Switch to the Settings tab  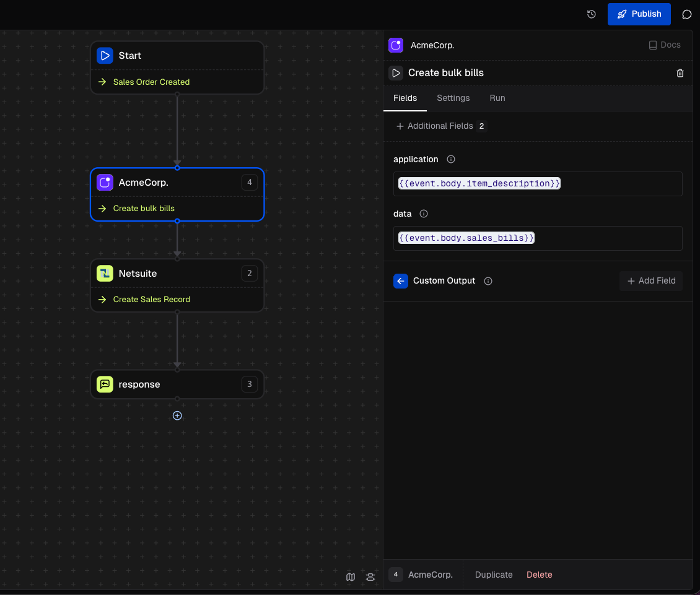point(453,98)
